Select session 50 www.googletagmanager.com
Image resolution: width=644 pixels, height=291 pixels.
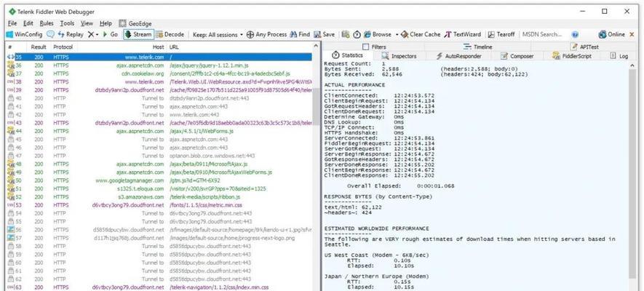(159, 180)
